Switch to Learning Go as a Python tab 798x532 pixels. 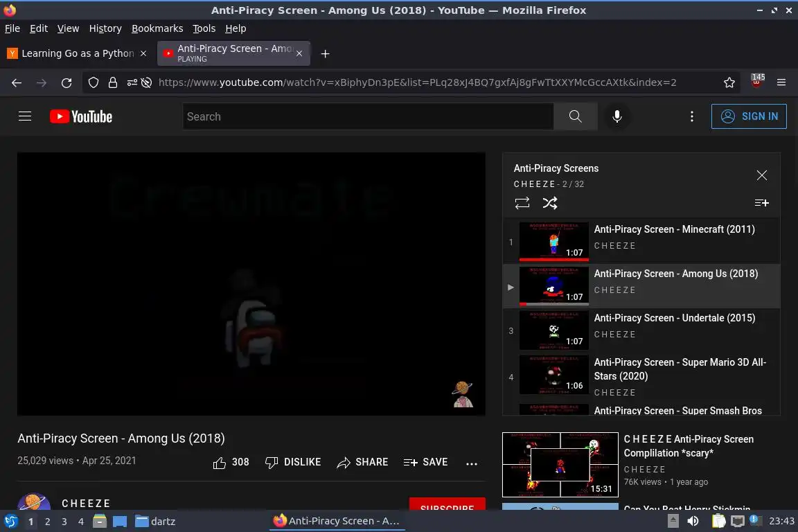click(76, 53)
